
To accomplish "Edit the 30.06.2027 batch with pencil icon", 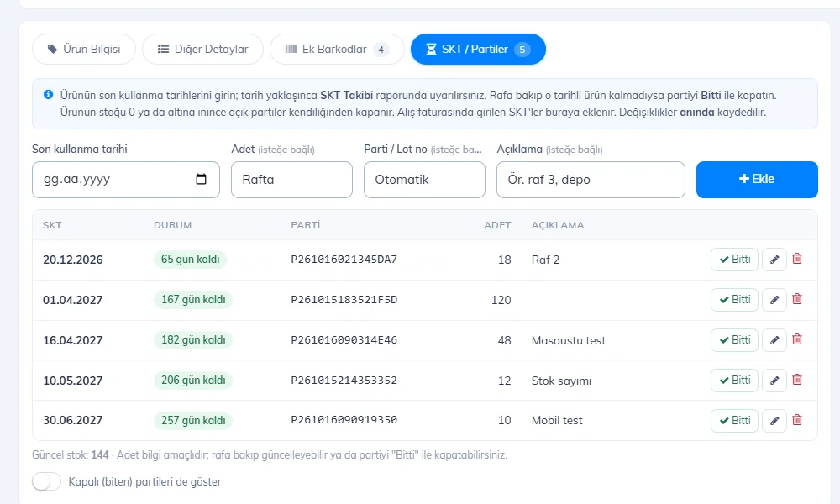I will pos(774,421).
